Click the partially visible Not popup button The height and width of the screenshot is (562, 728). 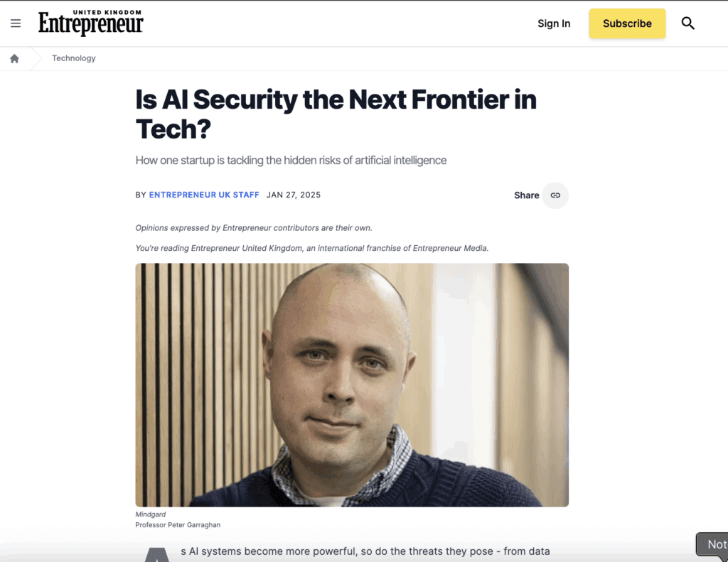tap(712, 545)
